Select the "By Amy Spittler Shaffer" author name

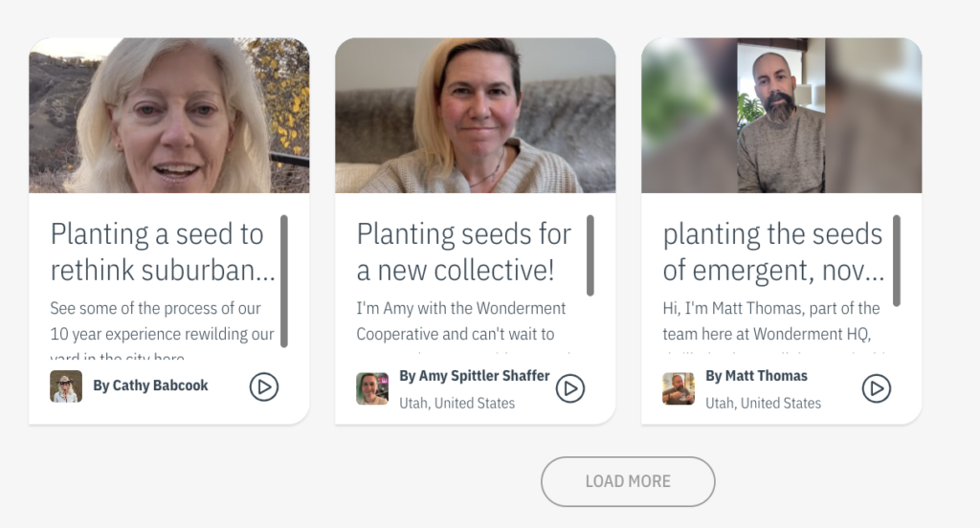click(474, 376)
